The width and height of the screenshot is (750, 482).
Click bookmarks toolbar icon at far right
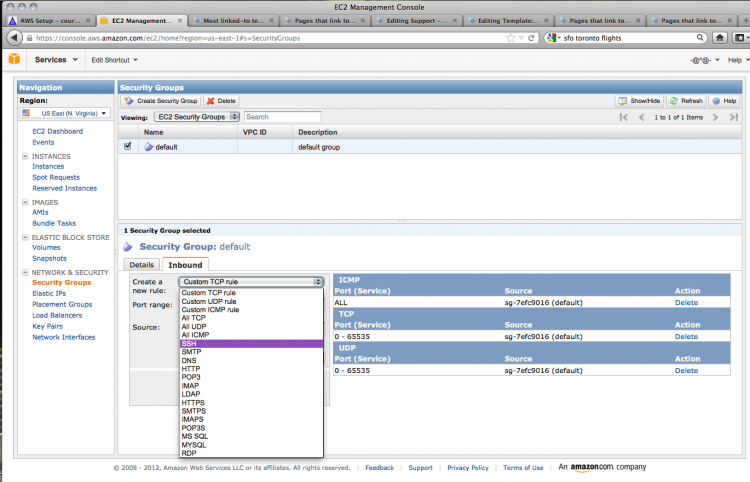(x=741, y=38)
